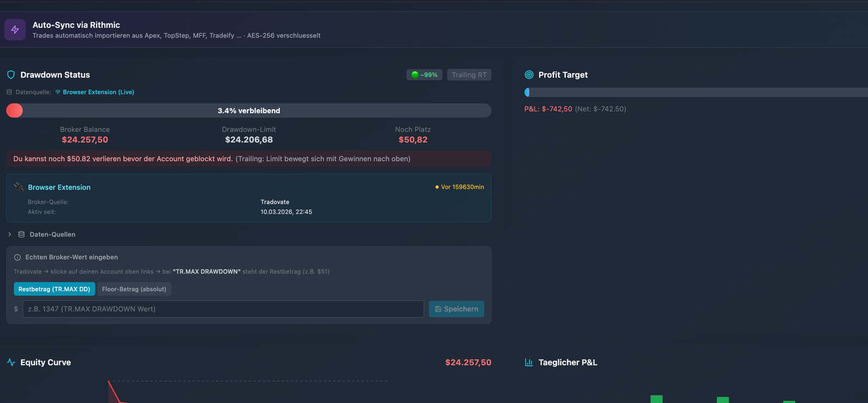Click the Equity Curve pulse icon
The height and width of the screenshot is (403, 868).
[x=11, y=362]
